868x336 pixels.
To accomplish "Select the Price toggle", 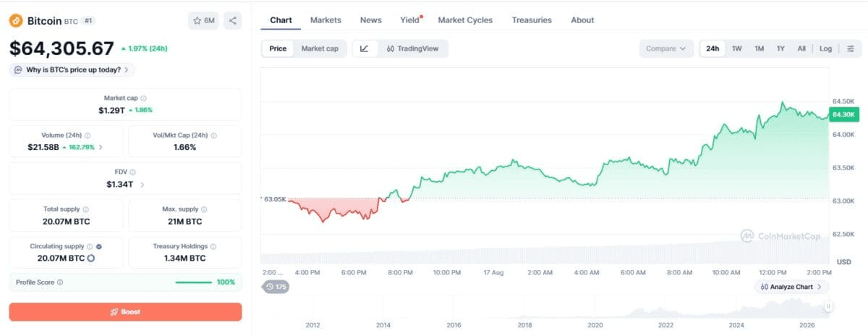I will 278,49.
